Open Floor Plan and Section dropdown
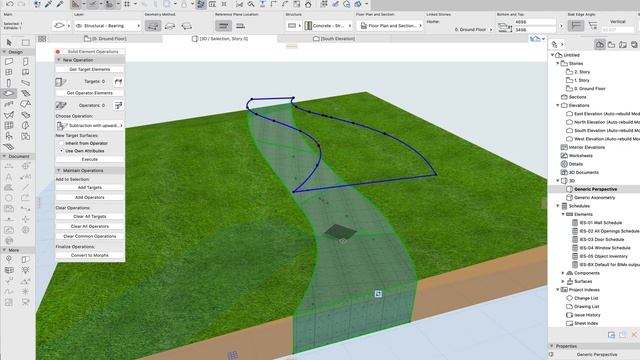 pyautogui.click(x=391, y=26)
